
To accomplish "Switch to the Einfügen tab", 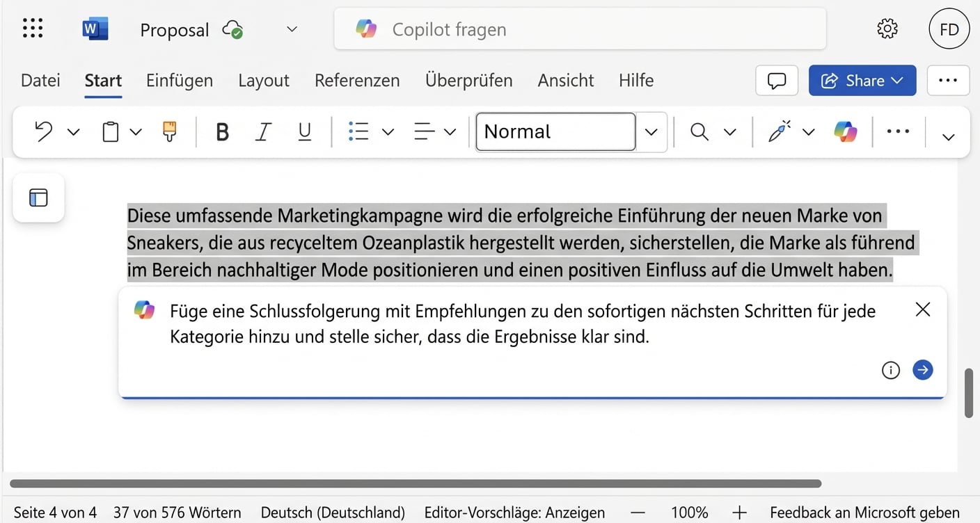I will tap(179, 80).
